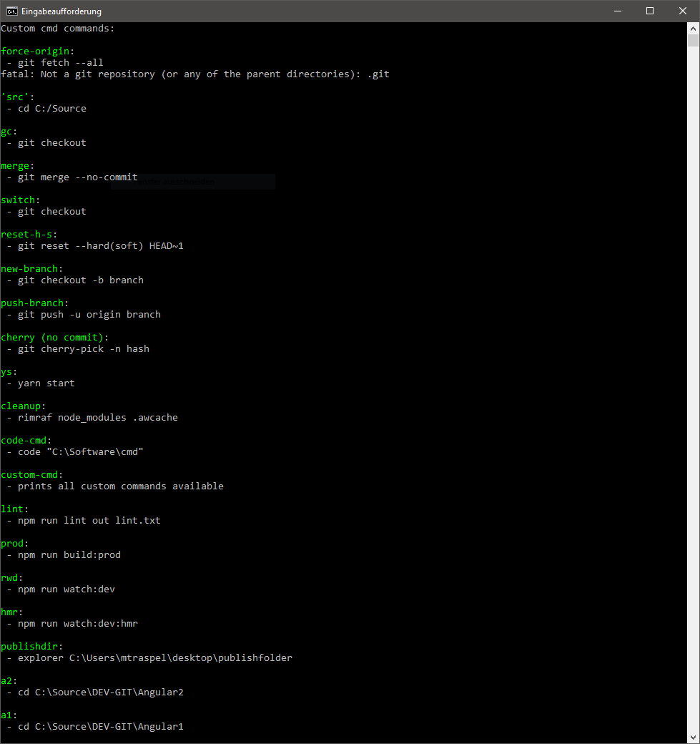Click the 'cherry (no commit):' label
The image size is (700, 744).
pos(54,338)
